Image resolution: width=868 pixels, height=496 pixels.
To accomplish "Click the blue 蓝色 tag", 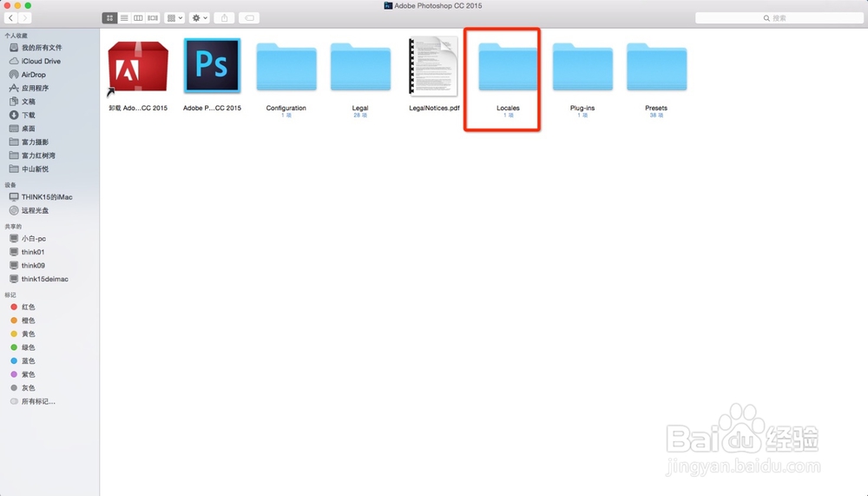I will tap(28, 360).
